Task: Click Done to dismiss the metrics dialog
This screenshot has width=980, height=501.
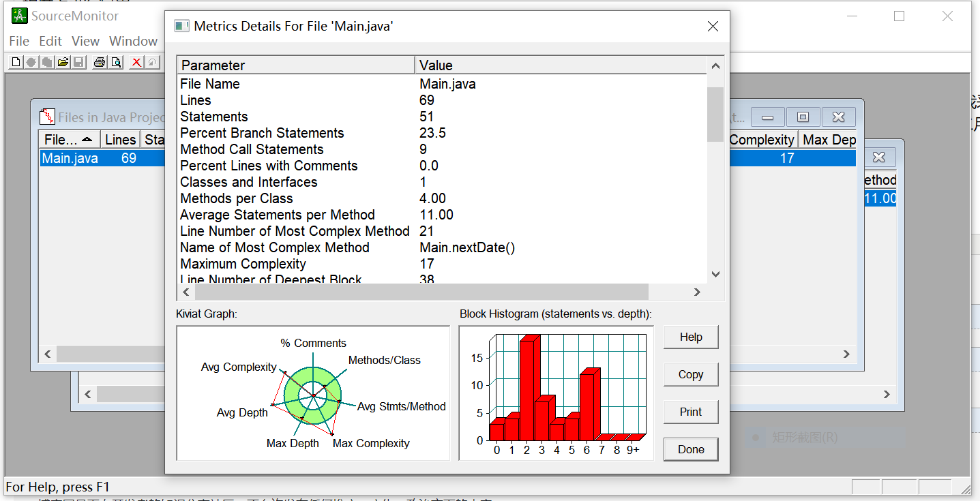Action: tap(691, 449)
